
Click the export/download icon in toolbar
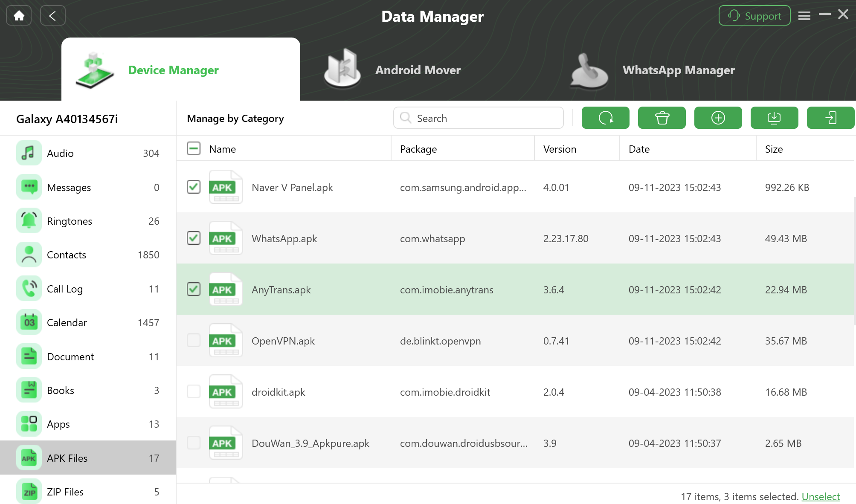pyautogui.click(x=775, y=118)
